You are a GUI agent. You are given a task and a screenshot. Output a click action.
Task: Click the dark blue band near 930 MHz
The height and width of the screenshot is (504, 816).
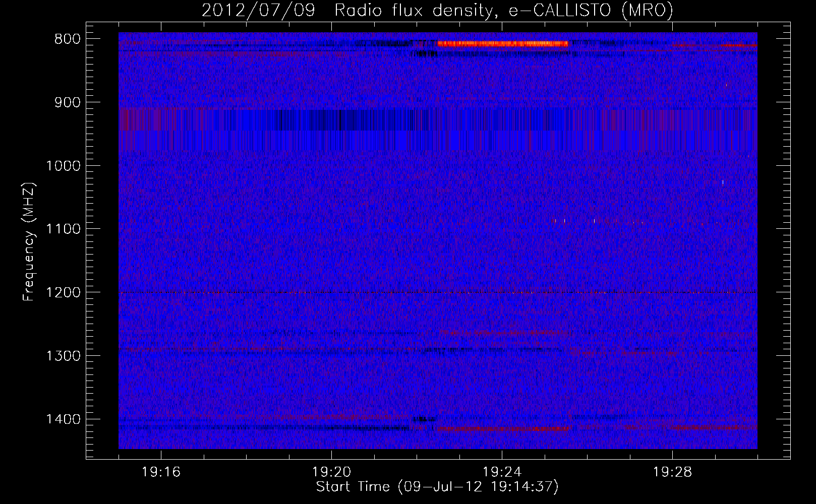point(438,120)
